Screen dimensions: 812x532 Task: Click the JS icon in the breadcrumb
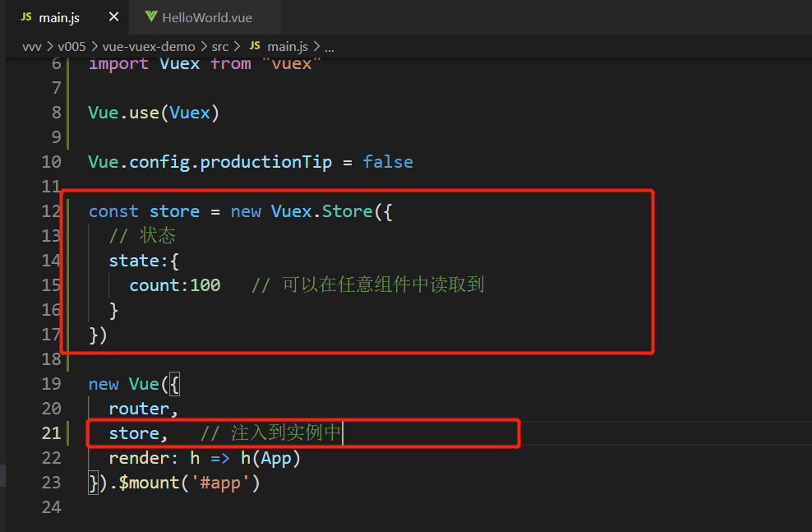click(255, 45)
